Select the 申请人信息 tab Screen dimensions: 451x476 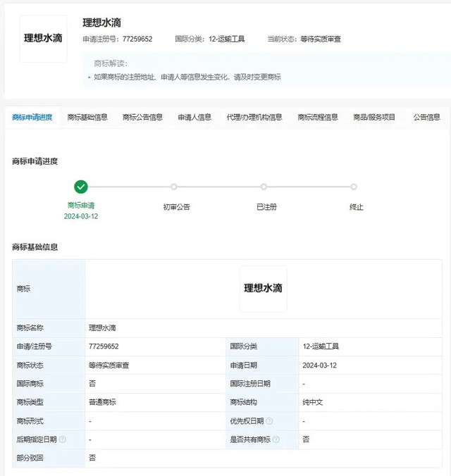pyautogui.click(x=194, y=117)
